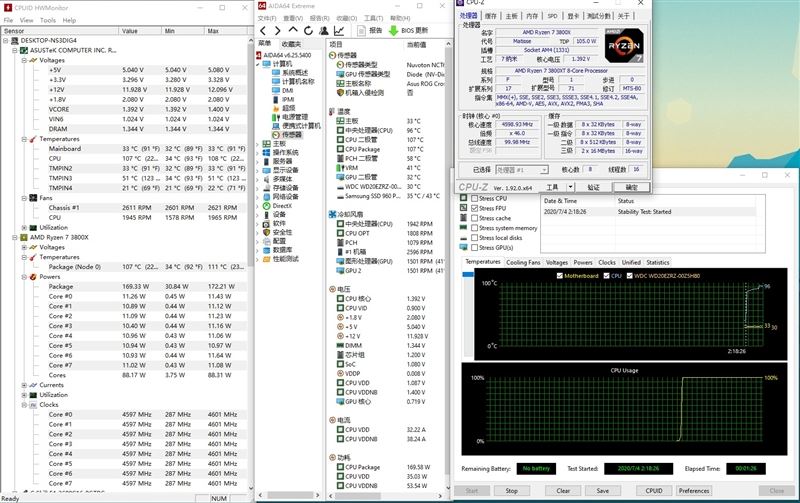800x503 pixels.
Task: Click the 存储设备 icon in AIDA64 tree
Action: click(266, 188)
